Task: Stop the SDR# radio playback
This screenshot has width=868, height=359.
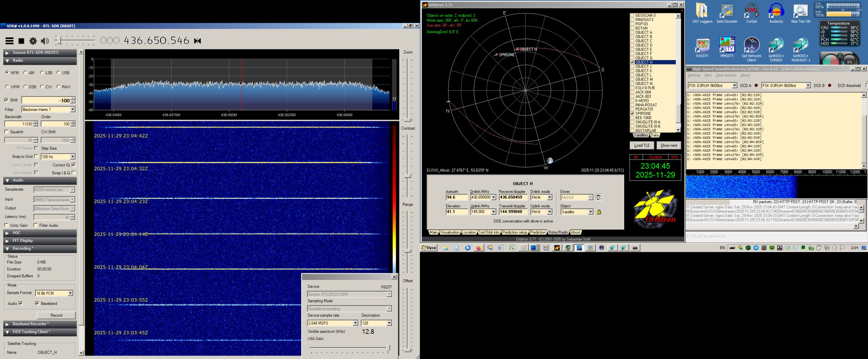Action: click(x=21, y=41)
